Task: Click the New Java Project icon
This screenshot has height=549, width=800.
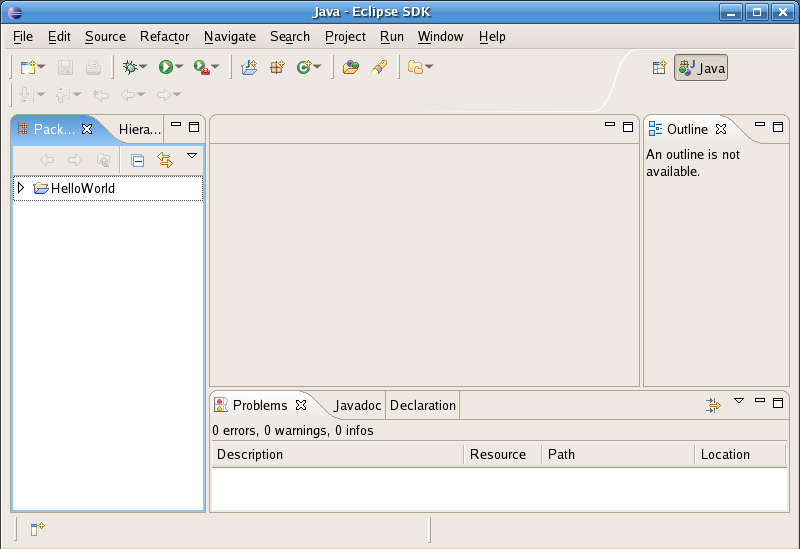Action: [250, 67]
